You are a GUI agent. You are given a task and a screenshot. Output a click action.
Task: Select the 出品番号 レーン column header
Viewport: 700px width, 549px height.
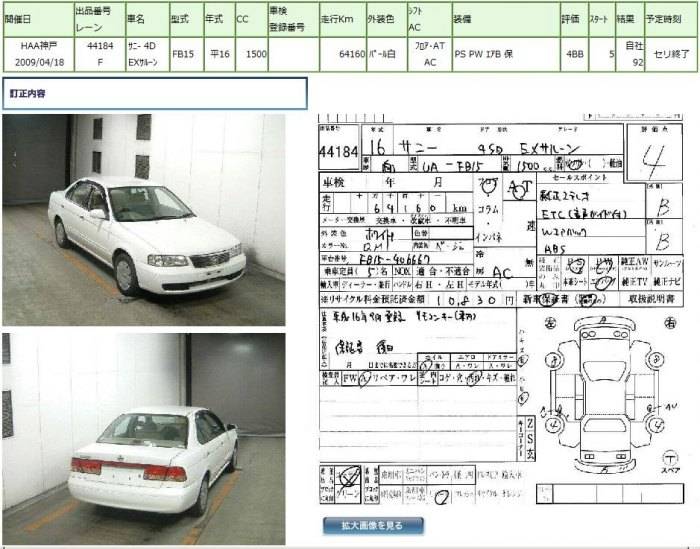point(100,19)
